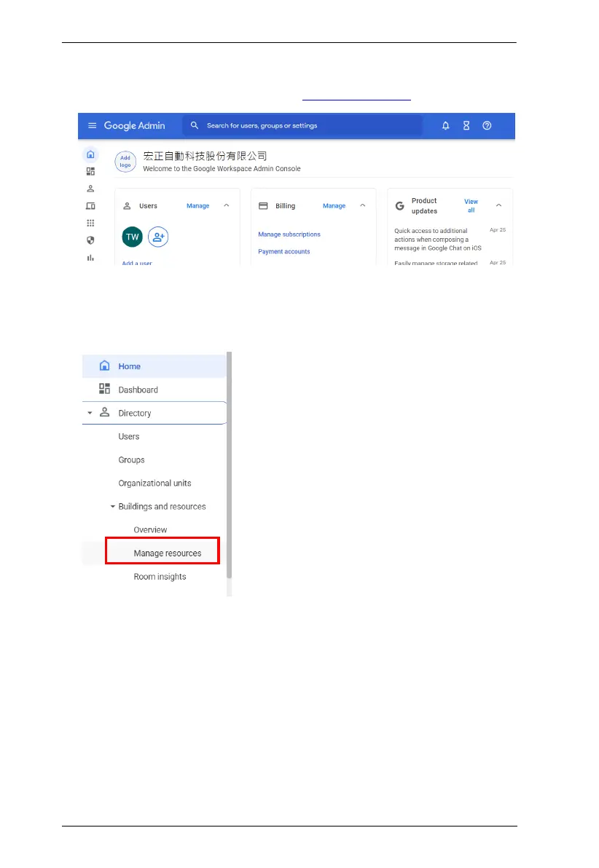Image resolution: width=599 pixels, height=868 pixels.
Task: Collapse the Directory section arrow
Action: [90, 413]
